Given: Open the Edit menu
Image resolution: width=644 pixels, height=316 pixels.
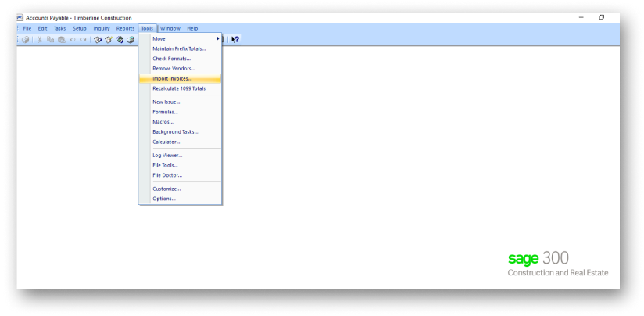Looking at the screenshot, I should click(43, 28).
